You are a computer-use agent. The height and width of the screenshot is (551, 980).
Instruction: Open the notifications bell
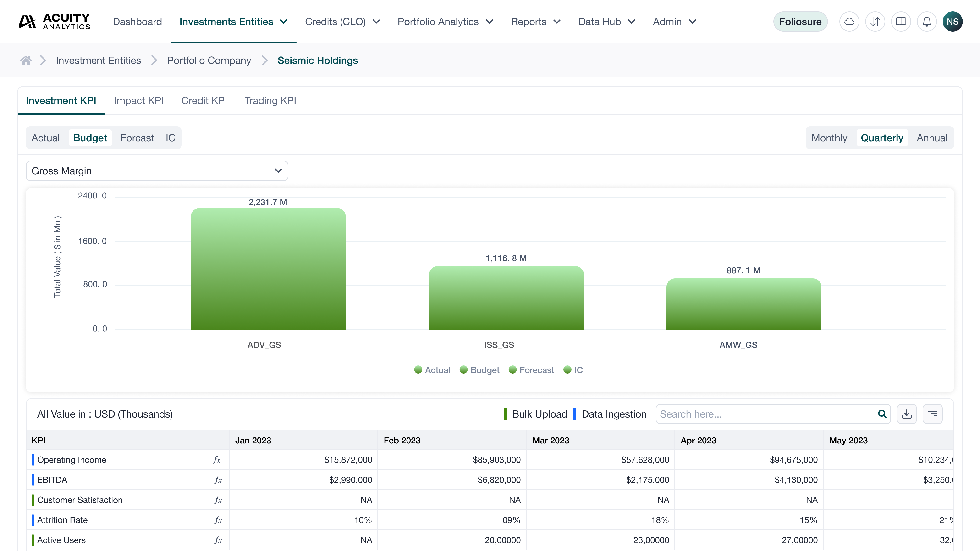(x=927, y=22)
